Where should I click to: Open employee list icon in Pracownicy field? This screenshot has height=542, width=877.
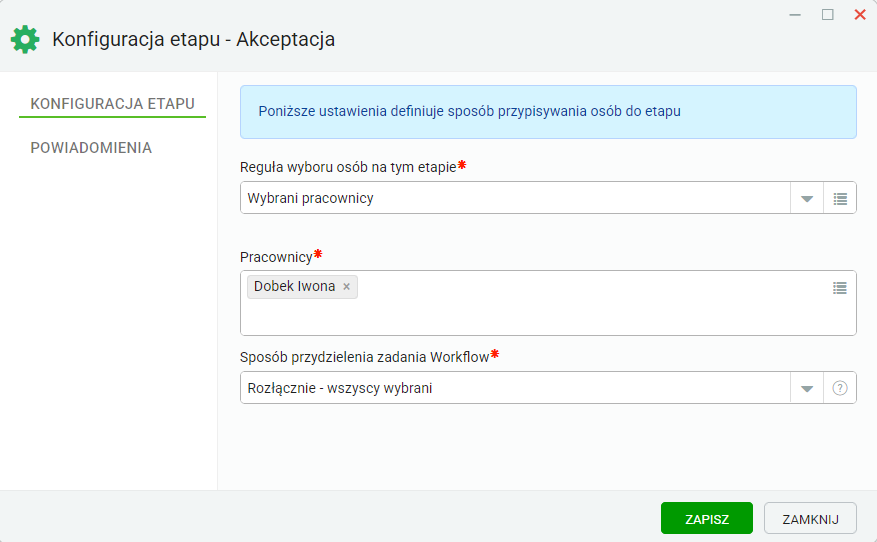[x=840, y=288]
